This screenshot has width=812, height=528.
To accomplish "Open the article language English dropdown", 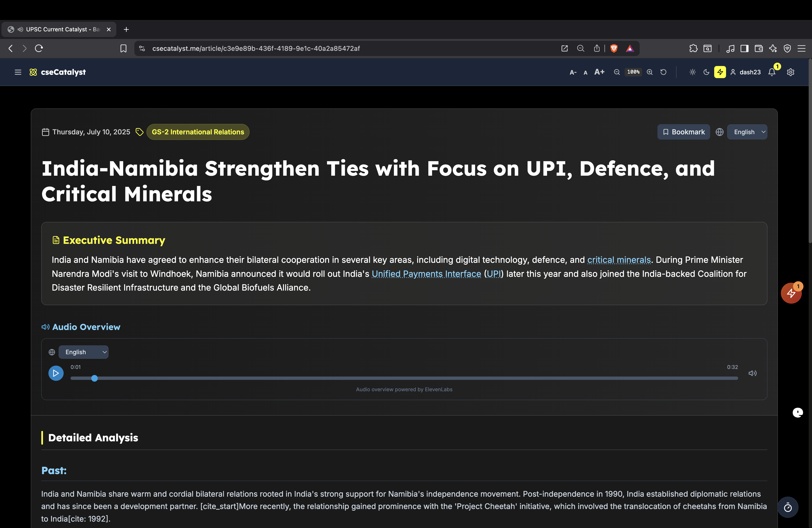I will 747,132.
